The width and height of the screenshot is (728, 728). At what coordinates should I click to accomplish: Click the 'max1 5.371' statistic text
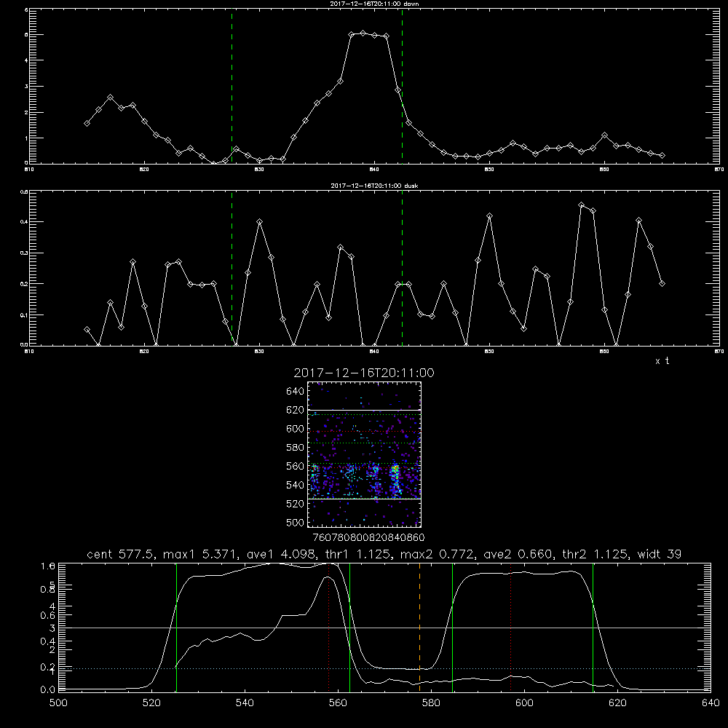pos(199,554)
